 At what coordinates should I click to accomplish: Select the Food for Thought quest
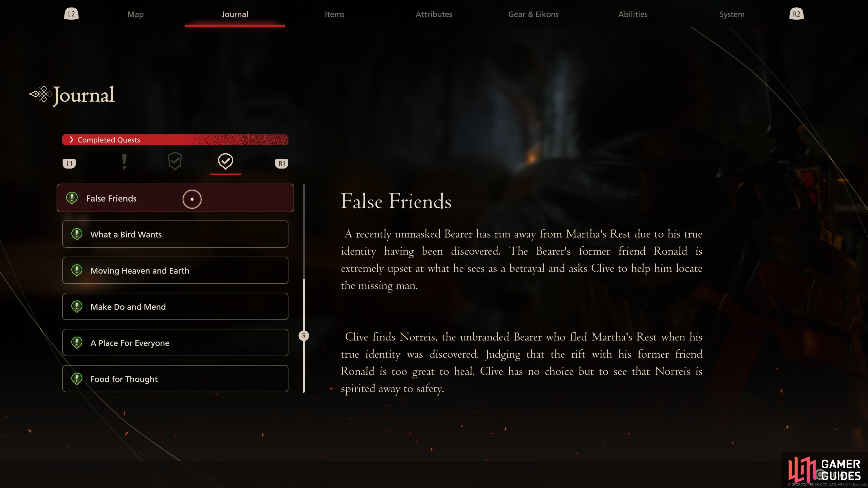pyautogui.click(x=175, y=379)
